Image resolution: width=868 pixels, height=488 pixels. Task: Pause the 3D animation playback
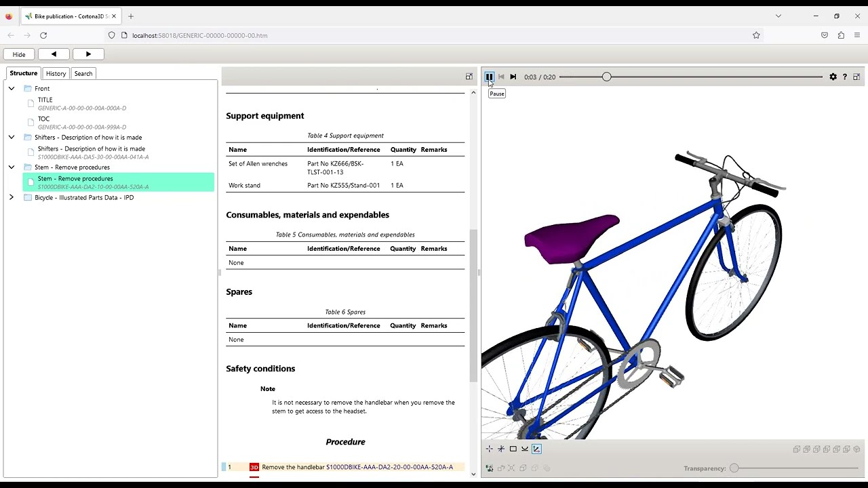tap(489, 77)
